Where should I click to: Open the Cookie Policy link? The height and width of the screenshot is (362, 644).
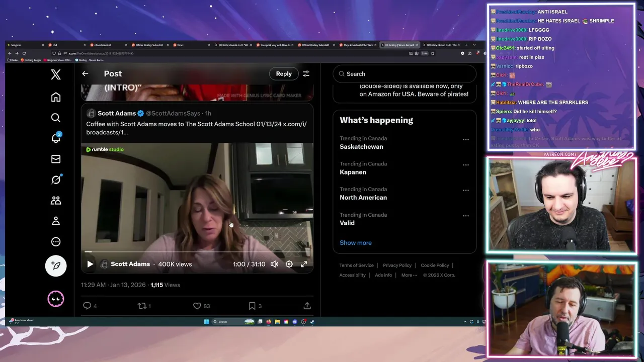tap(435, 265)
